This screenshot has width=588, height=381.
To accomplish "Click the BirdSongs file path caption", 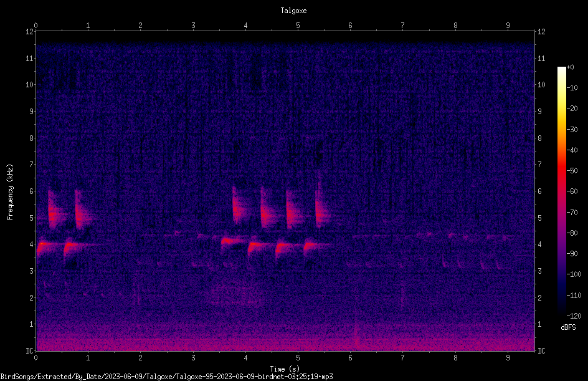I will (166, 377).
